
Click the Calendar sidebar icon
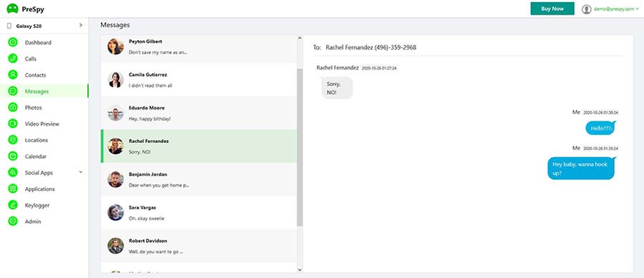13,157
